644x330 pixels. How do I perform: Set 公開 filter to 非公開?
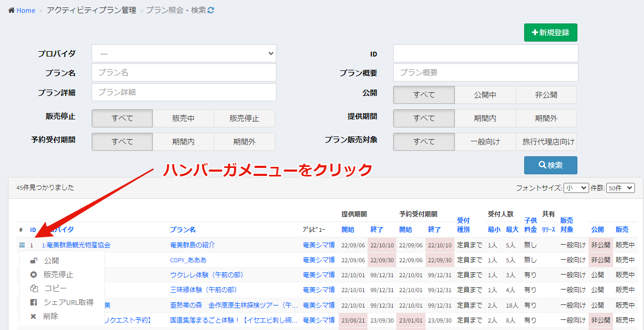click(546, 95)
